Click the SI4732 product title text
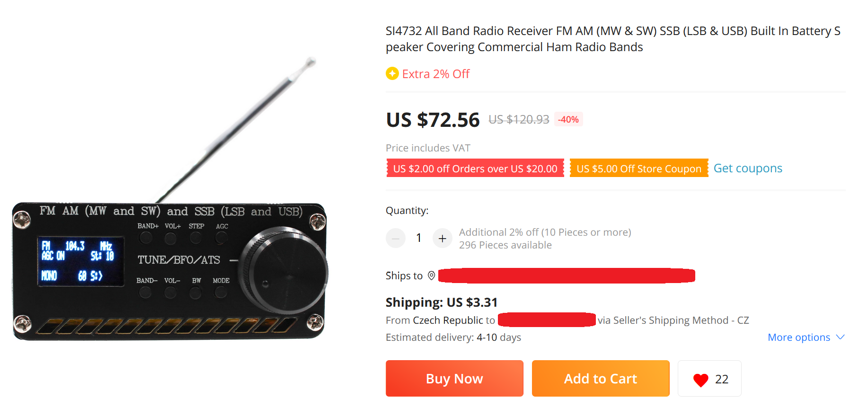868x408 pixels. click(613, 39)
